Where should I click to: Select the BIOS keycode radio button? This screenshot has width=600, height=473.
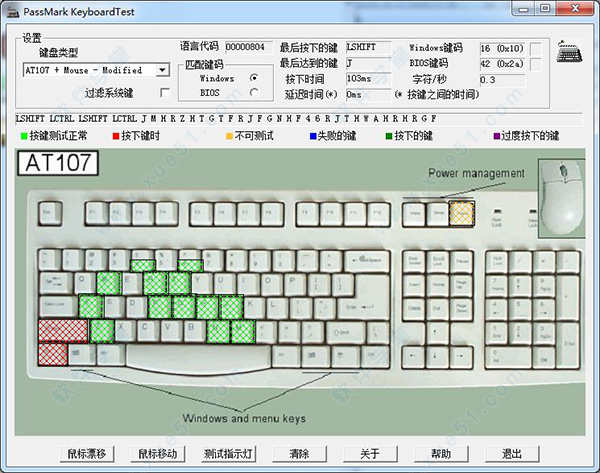pos(254,92)
